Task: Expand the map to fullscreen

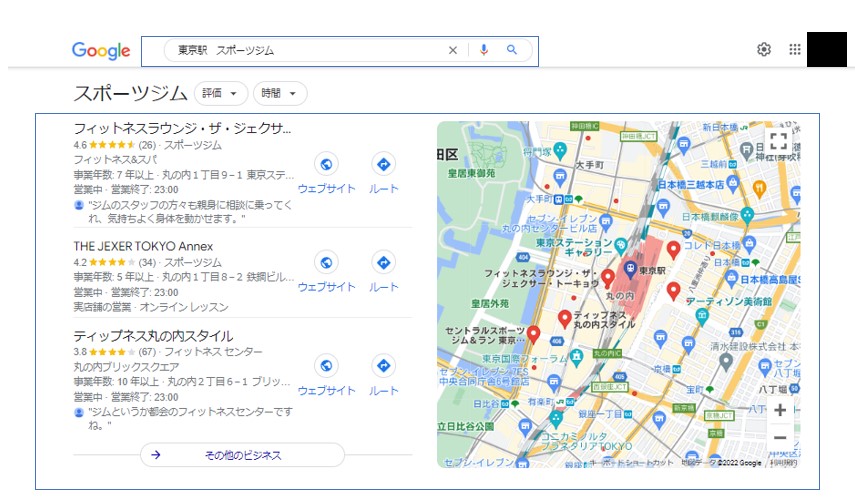Action: click(x=778, y=141)
